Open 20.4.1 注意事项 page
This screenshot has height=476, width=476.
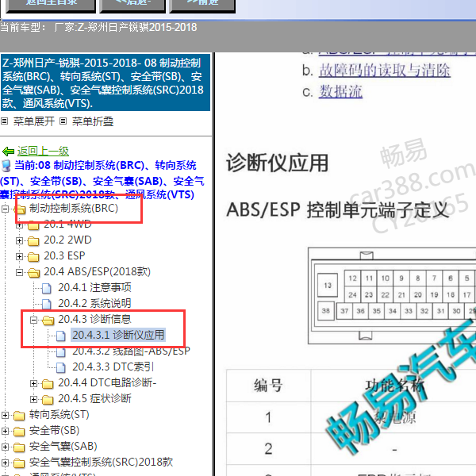(94, 287)
